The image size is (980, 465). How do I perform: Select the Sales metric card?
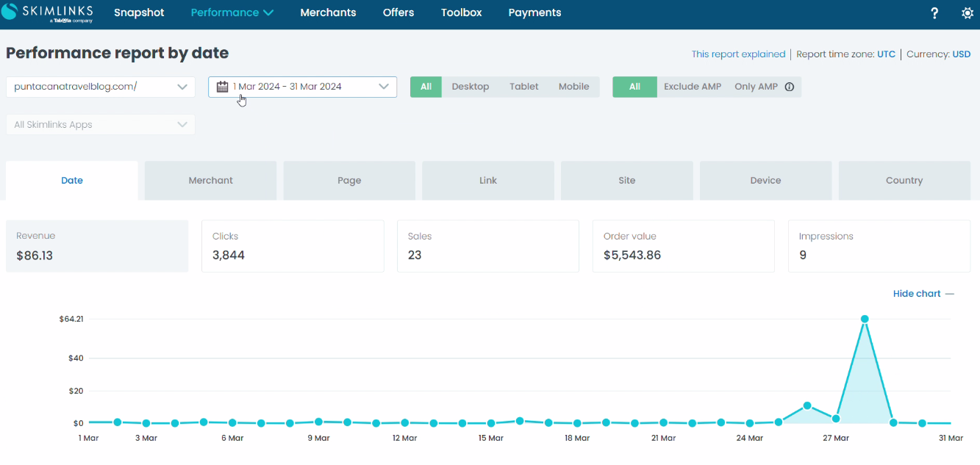(488, 246)
